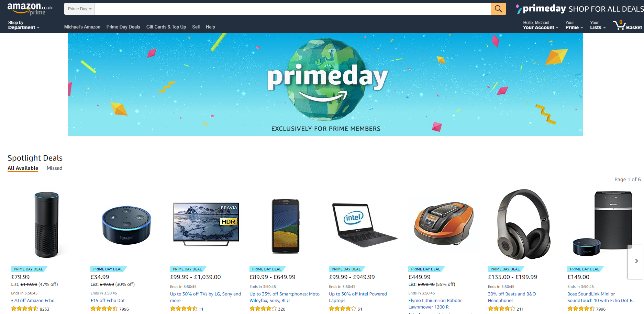Expand the Your Prime dropdown
The height and width of the screenshot is (314, 644).
pyautogui.click(x=574, y=25)
